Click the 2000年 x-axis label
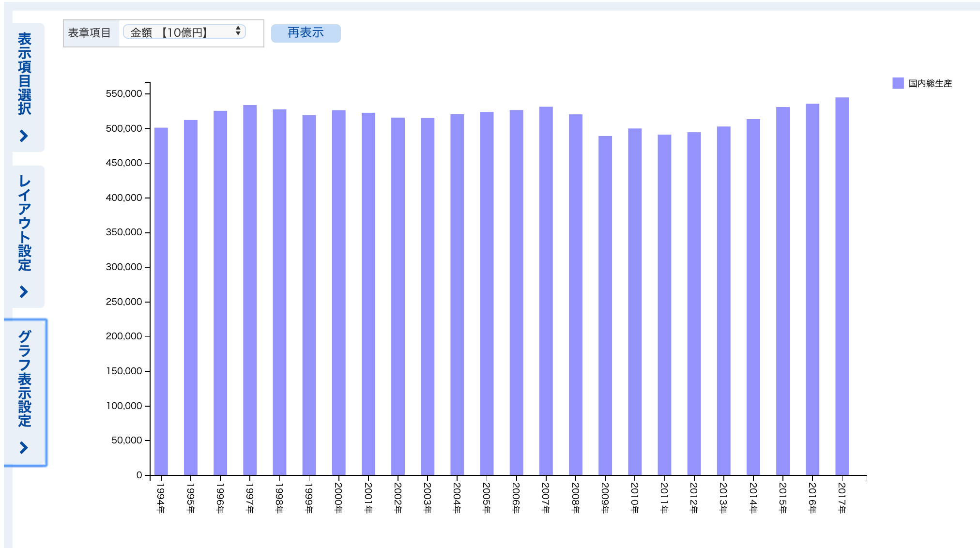Viewport: 980px width, 548px height. (x=338, y=498)
